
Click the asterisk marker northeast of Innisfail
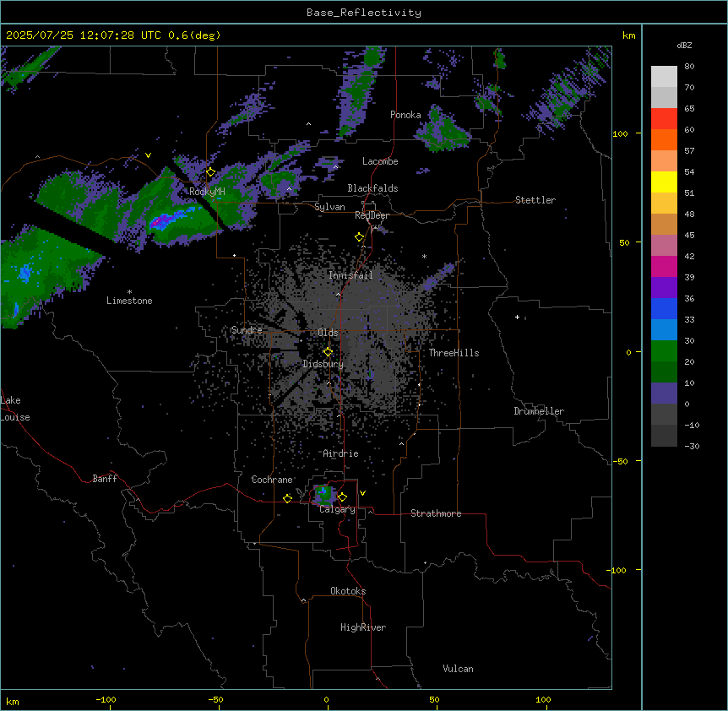424,256
